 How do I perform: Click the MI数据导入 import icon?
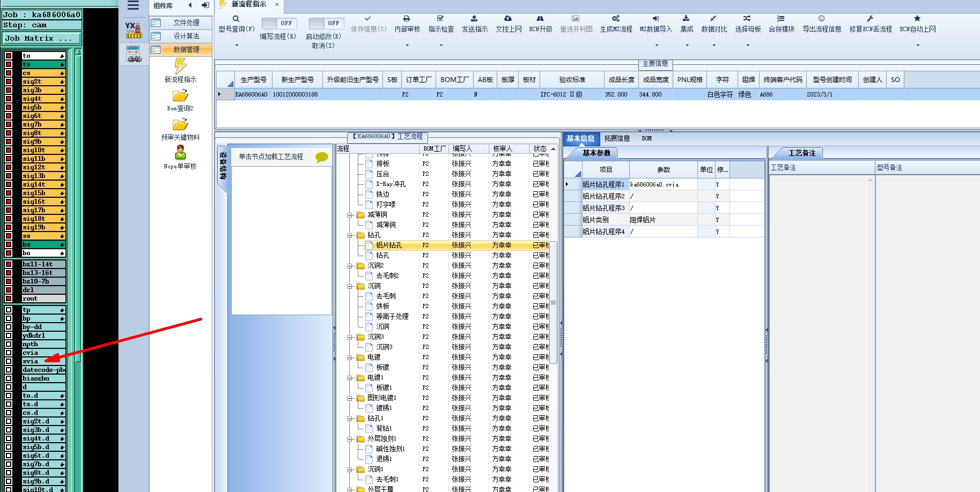[655, 19]
